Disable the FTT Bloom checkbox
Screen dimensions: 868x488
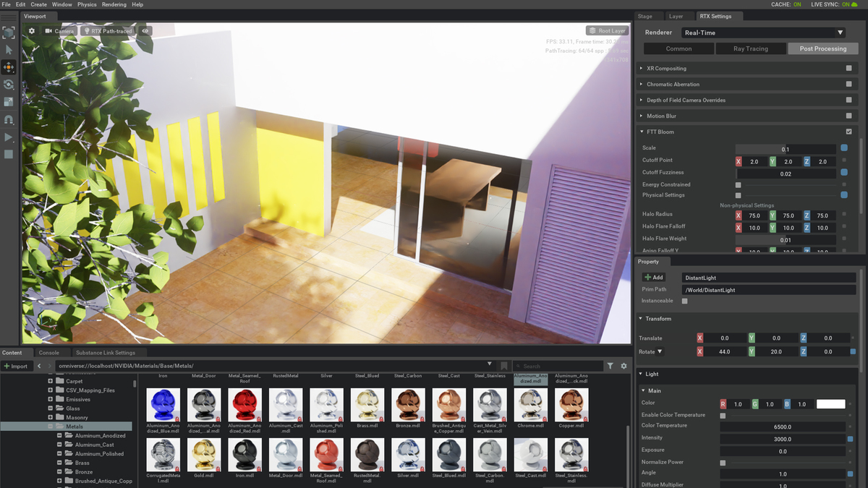(x=848, y=132)
